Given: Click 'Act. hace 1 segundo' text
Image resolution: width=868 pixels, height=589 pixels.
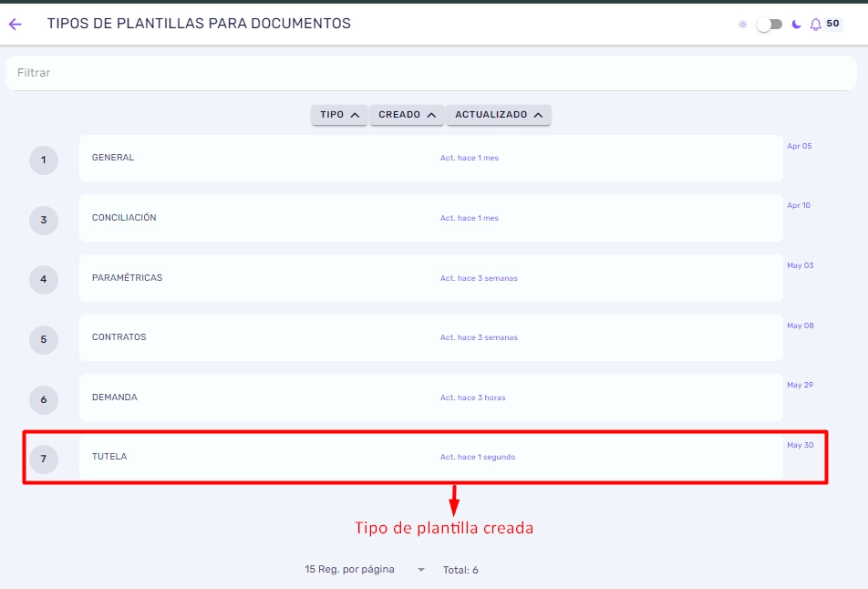Looking at the screenshot, I should (x=478, y=458).
